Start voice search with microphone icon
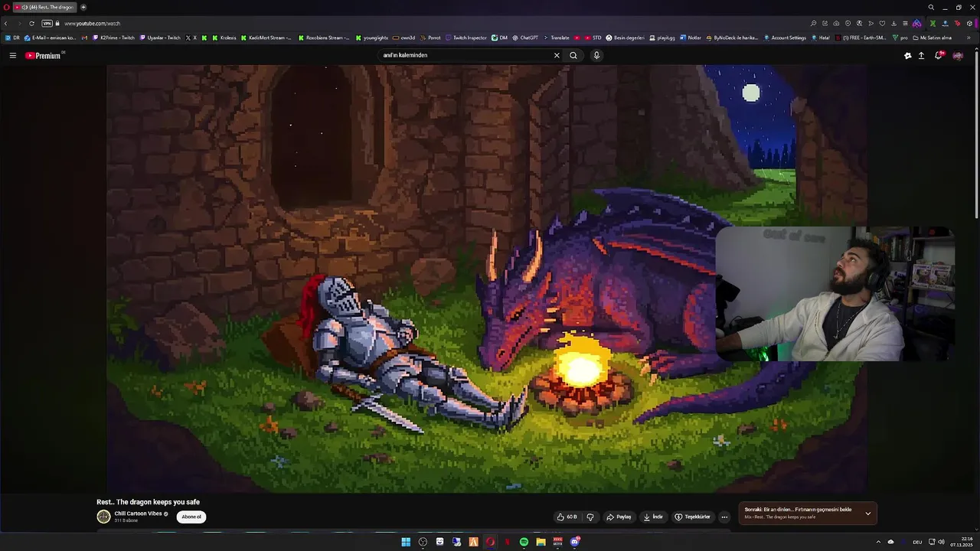Image resolution: width=980 pixels, height=551 pixels. coord(596,55)
